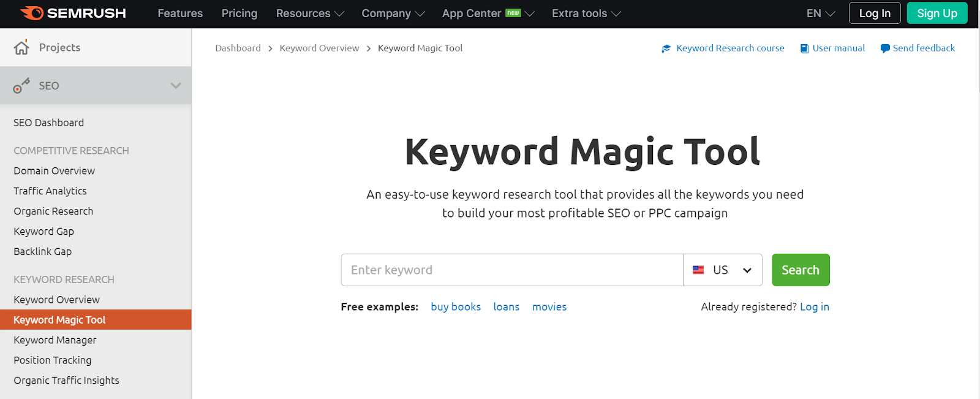Click the Keyword Overview breadcrumb link

319,48
